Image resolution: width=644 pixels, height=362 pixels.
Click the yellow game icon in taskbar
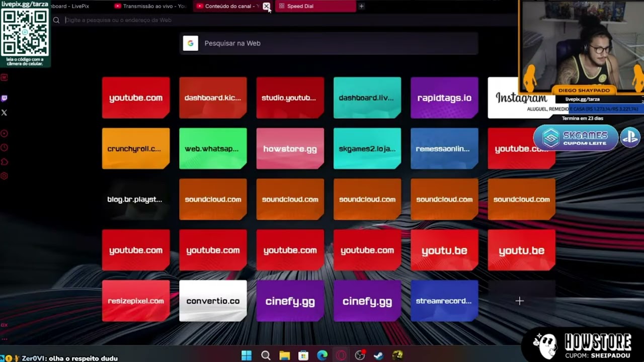[x=397, y=355]
